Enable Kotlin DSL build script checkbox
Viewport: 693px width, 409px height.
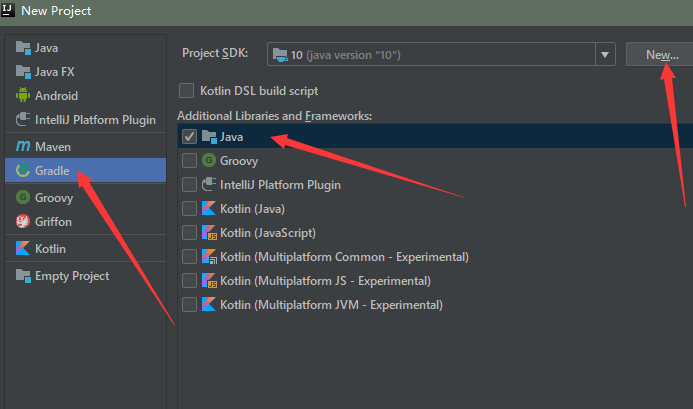[187, 91]
